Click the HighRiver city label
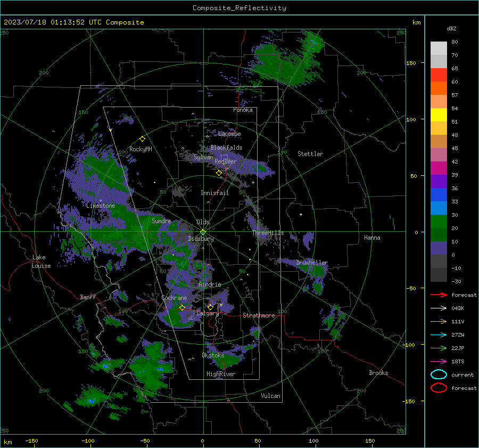479x448 pixels. [221, 374]
